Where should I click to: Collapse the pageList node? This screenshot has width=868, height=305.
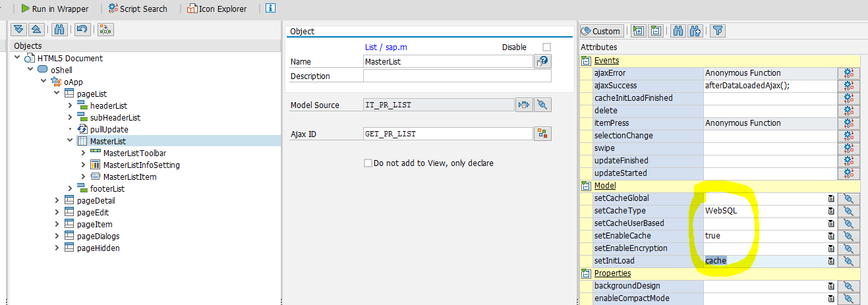[x=57, y=94]
